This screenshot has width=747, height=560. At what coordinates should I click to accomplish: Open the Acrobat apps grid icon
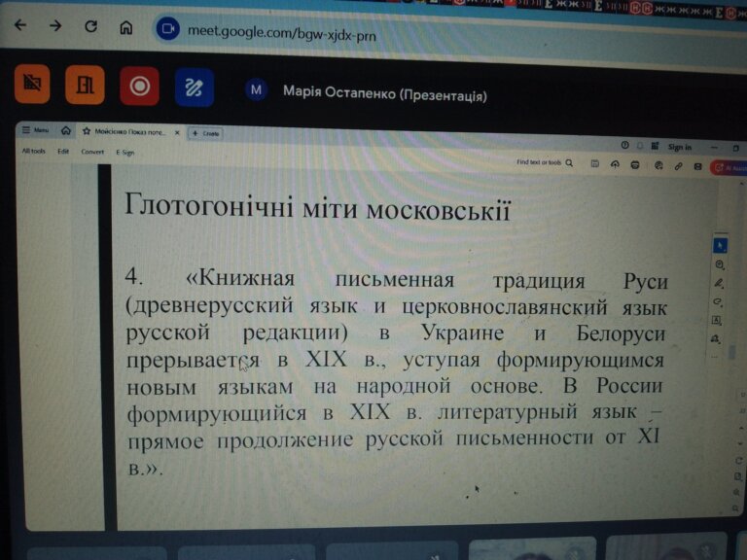click(x=655, y=146)
